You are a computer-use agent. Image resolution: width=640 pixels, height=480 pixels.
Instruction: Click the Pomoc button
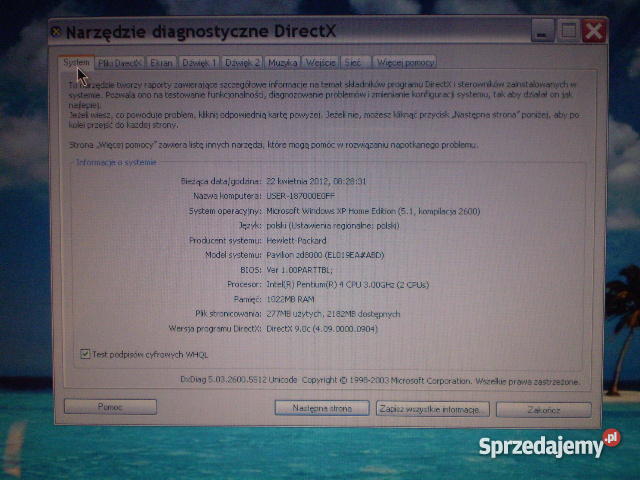pos(110,407)
